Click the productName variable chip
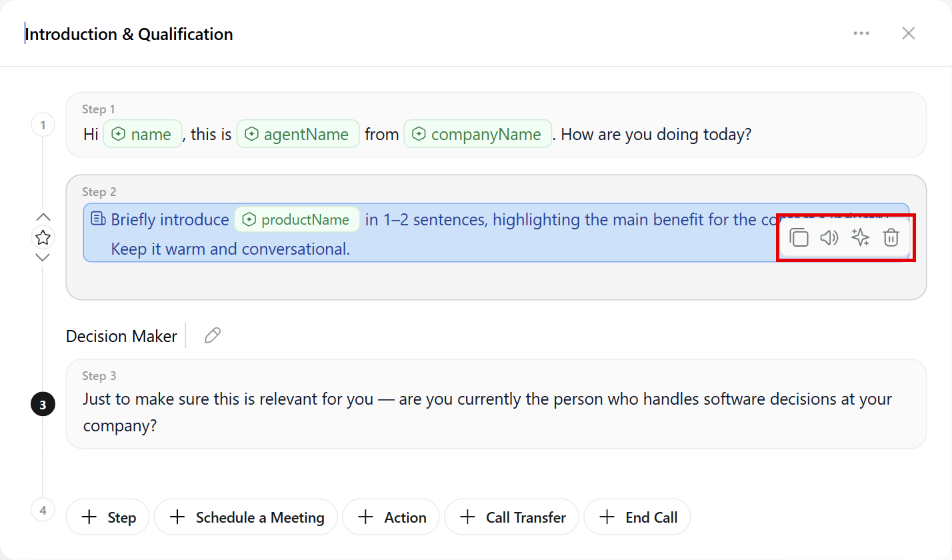Screen dimensions: 952x560 (297, 220)
